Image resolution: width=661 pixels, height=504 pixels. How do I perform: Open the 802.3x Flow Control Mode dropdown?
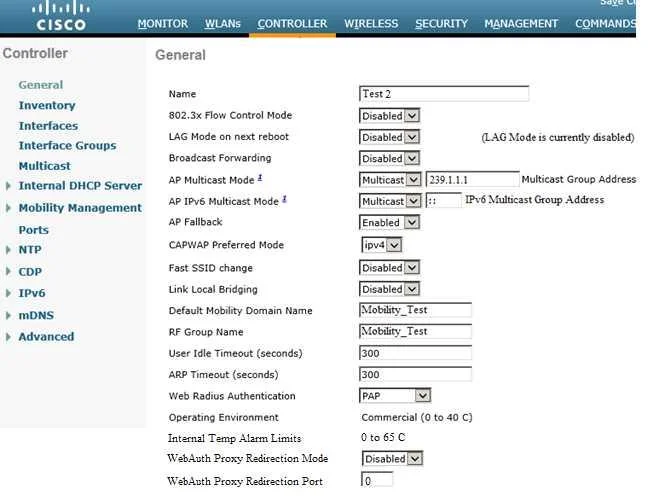click(389, 115)
